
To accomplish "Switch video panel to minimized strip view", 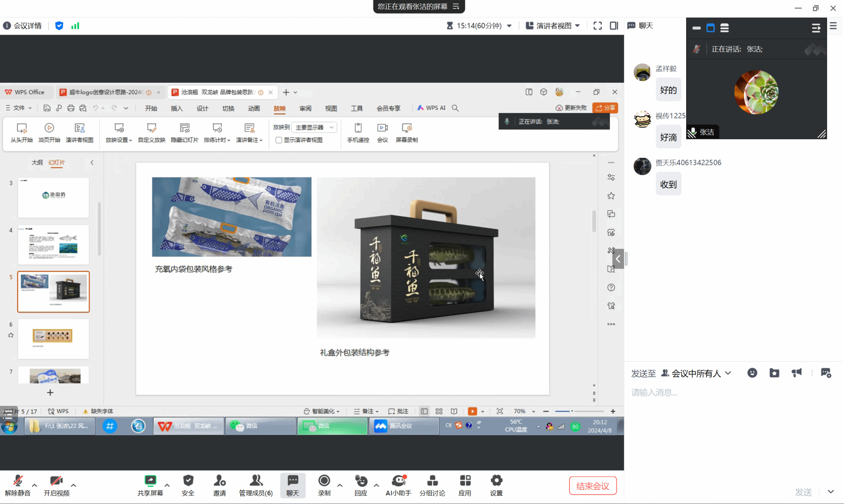I will point(696,28).
